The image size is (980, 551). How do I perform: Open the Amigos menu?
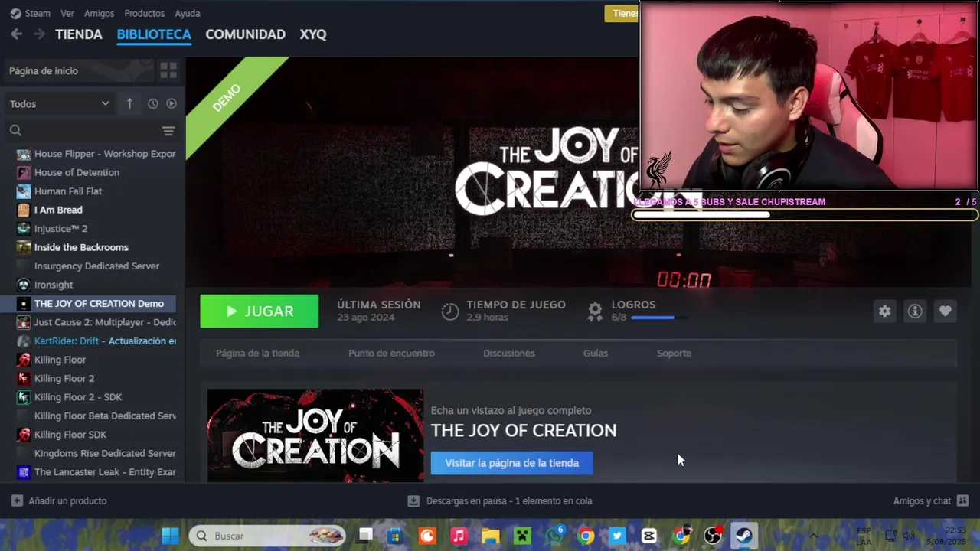click(100, 13)
